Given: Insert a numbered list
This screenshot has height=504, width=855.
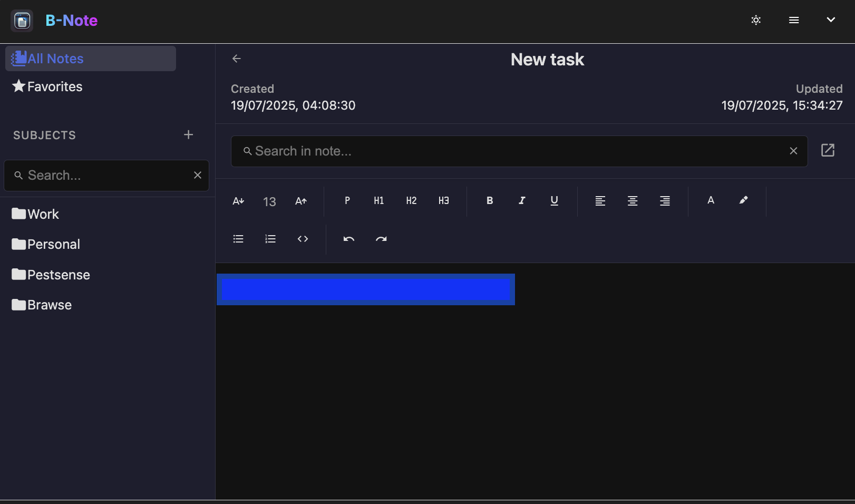Looking at the screenshot, I should point(270,239).
